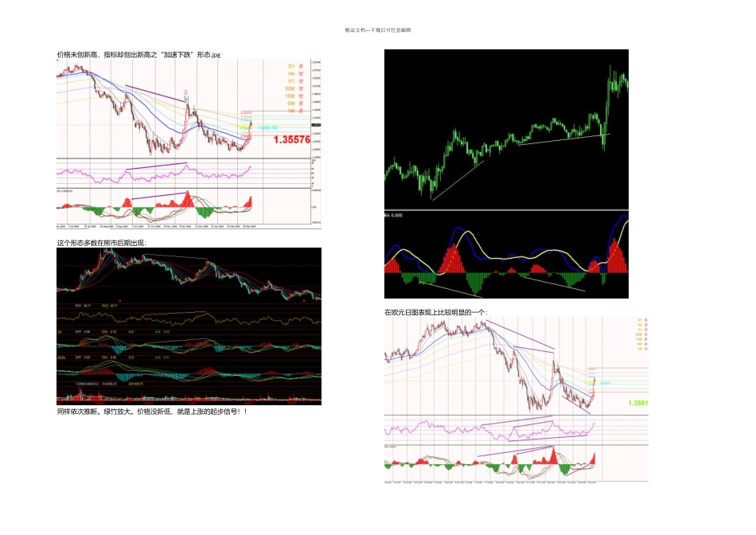This screenshot has width=756, height=535.
Task: Click the volume bars at the bottom of the black chart
Action: click(189, 398)
